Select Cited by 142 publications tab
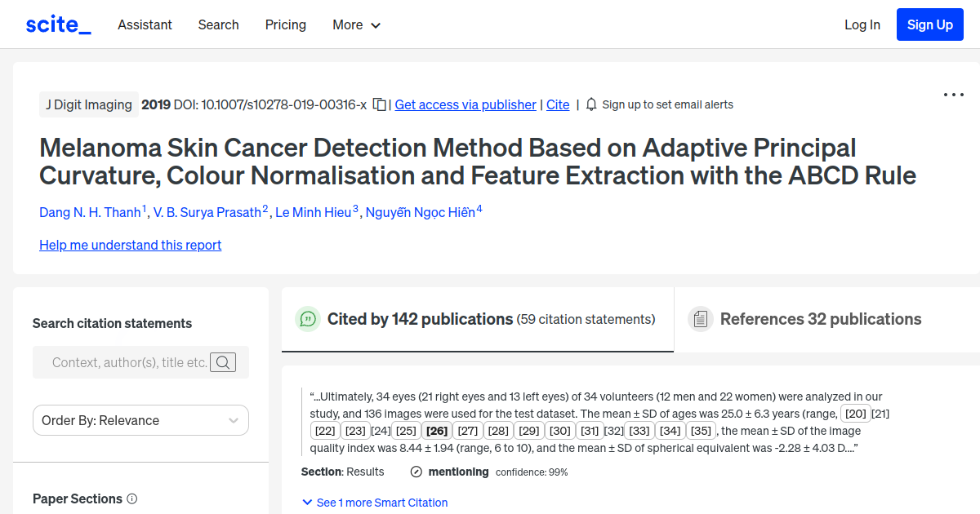980x514 pixels. click(420, 319)
